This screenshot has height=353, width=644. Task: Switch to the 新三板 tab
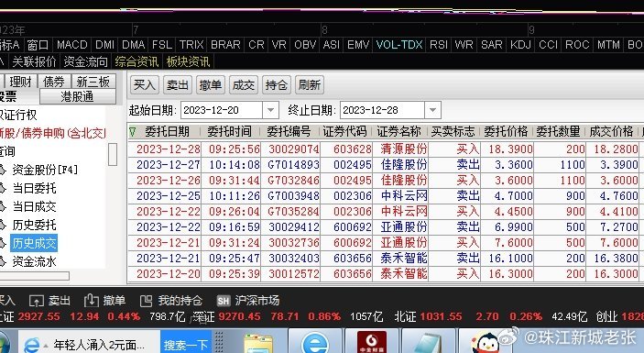tap(93, 82)
